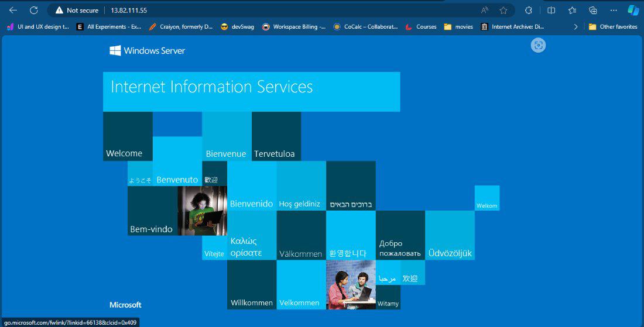Open the Favorites list icon
Image resolution: width=644 pixels, height=327 pixels.
(572, 11)
